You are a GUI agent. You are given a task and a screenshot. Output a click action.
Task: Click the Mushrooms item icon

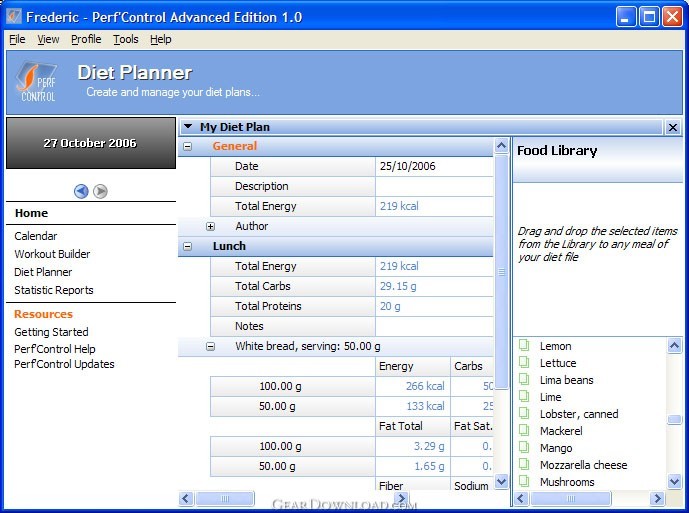tap(524, 481)
